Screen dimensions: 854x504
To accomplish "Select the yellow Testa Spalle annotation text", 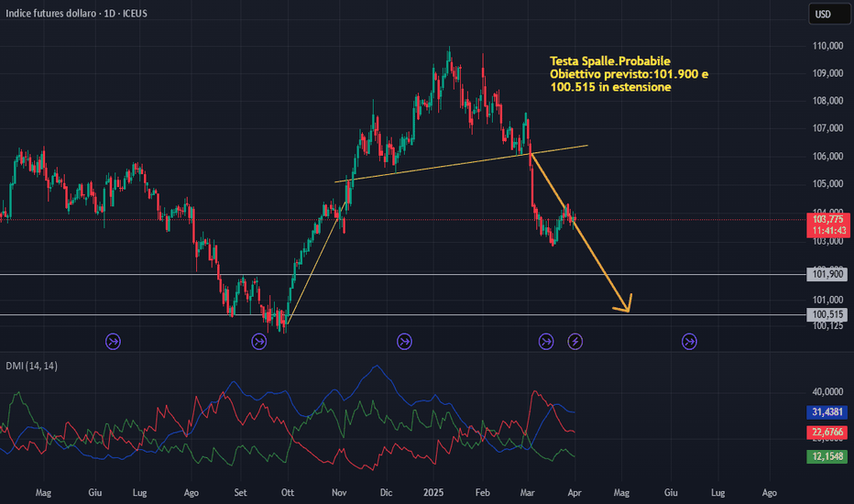I will coord(630,74).
